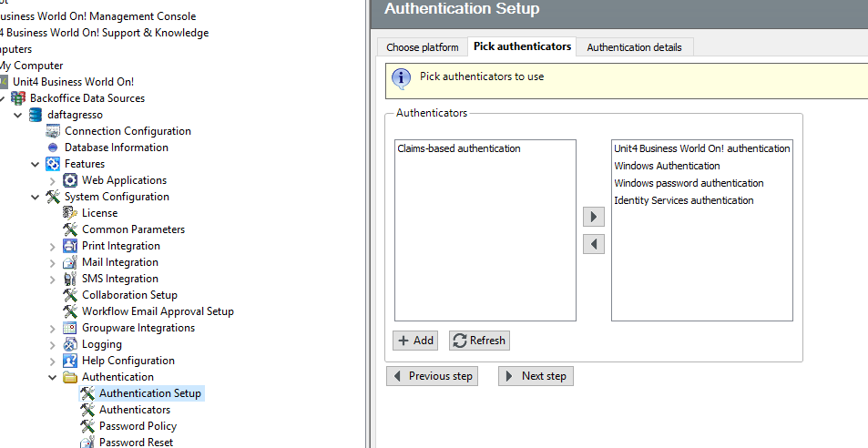The height and width of the screenshot is (448, 868).
Task: Collapse the Authentication folder node
Action: click(x=53, y=377)
